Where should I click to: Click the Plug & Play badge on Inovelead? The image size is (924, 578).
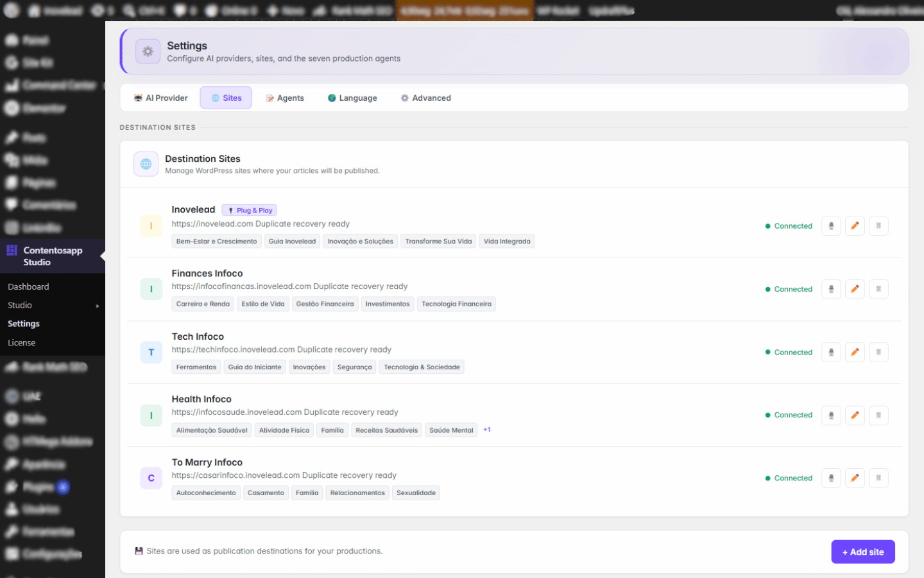pyautogui.click(x=250, y=210)
